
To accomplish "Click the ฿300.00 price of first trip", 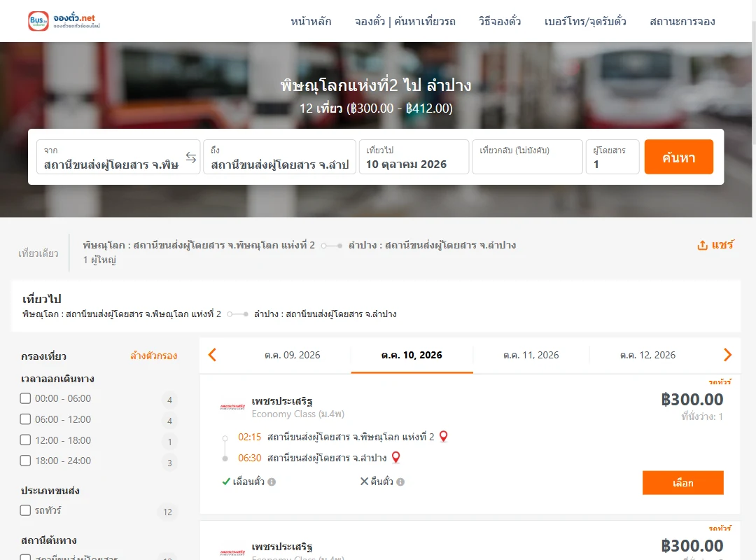I will 692,400.
